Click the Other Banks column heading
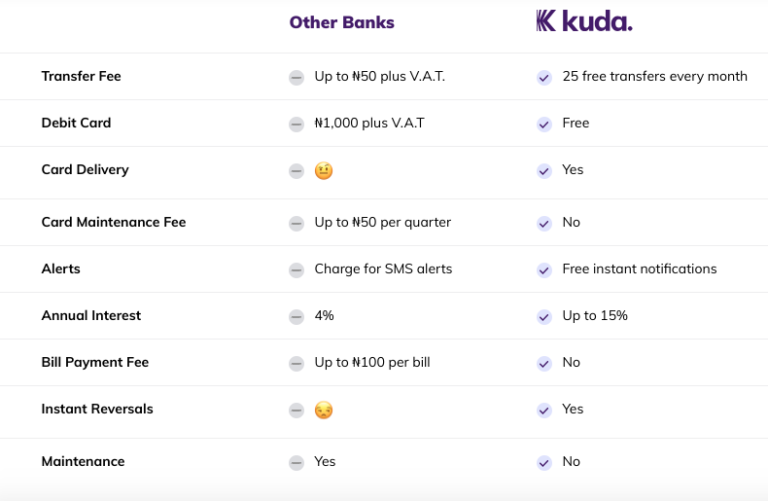 pos(342,23)
